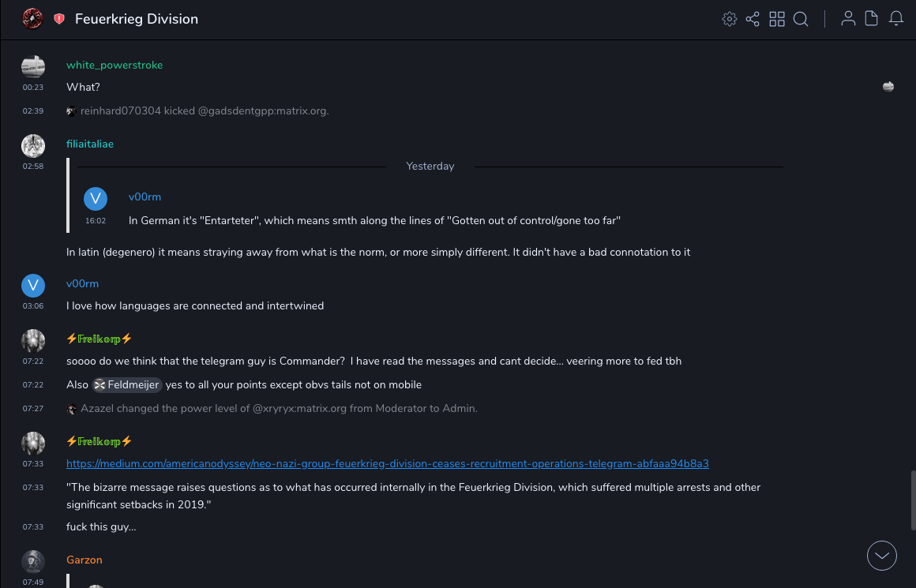Click the read receipt avatar beside 'What?'
Image resolution: width=916 pixels, height=588 pixels.
[x=888, y=87]
